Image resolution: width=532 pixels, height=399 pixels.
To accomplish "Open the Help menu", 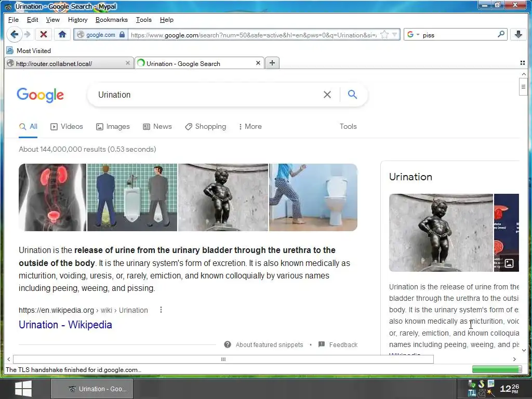I will pos(166,20).
